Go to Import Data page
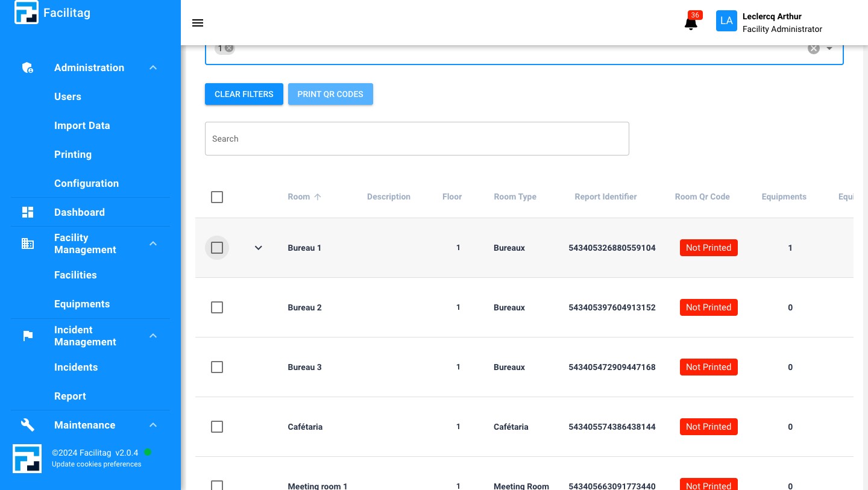The width and height of the screenshot is (868, 490). 82,125
